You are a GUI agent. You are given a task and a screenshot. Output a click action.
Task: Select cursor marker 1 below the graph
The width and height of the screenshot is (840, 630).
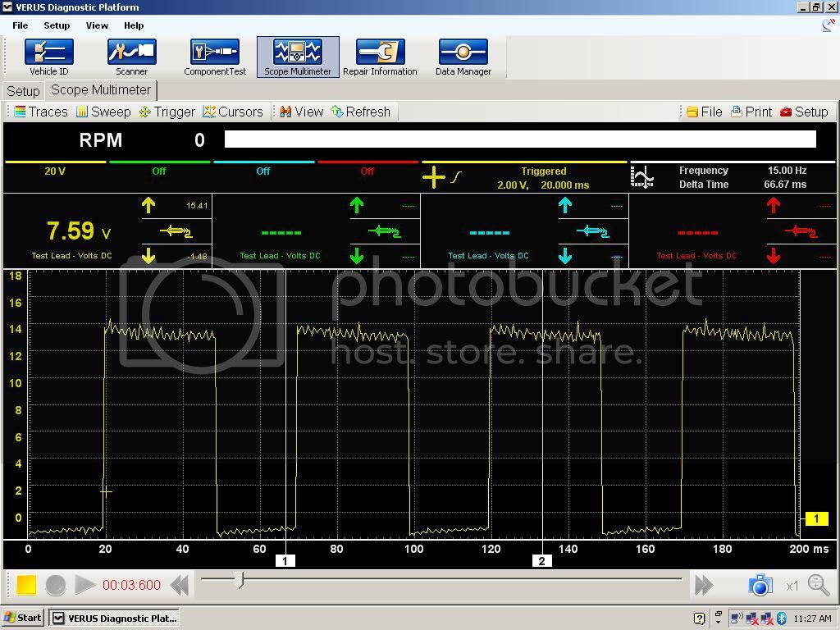point(285,561)
